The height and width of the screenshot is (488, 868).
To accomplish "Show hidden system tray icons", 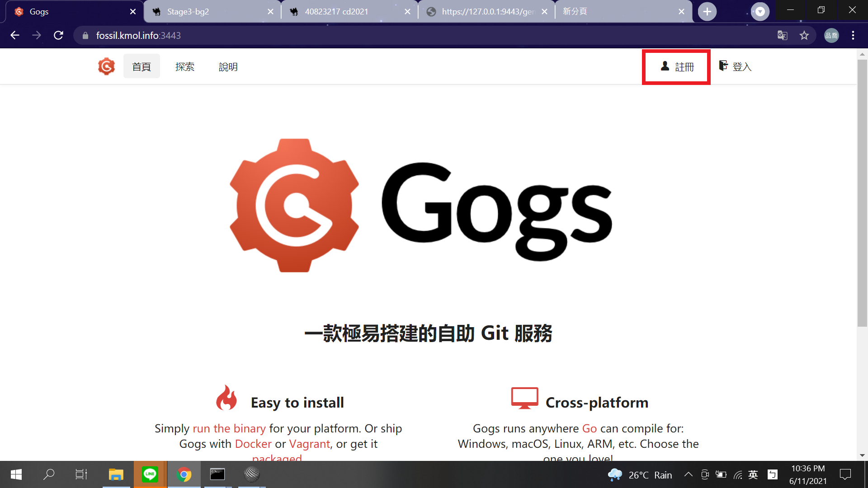I will 688,474.
